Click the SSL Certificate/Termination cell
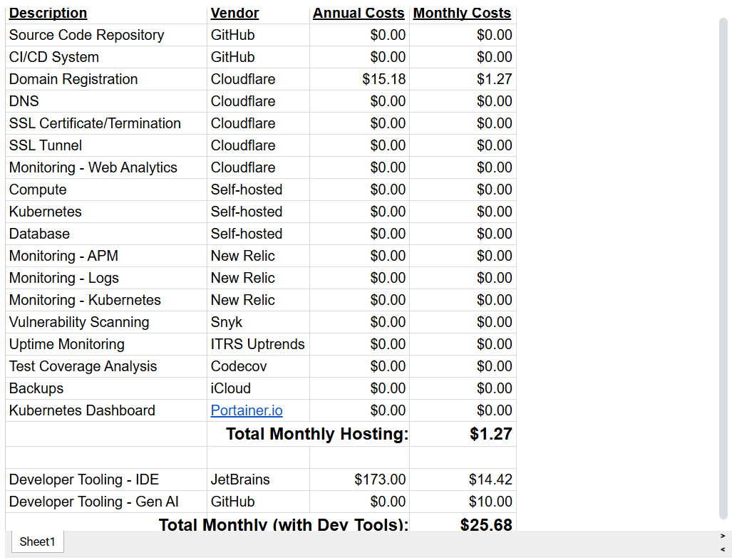Image resolution: width=732 pixels, height=560 pixels. [x=106, y=123]
